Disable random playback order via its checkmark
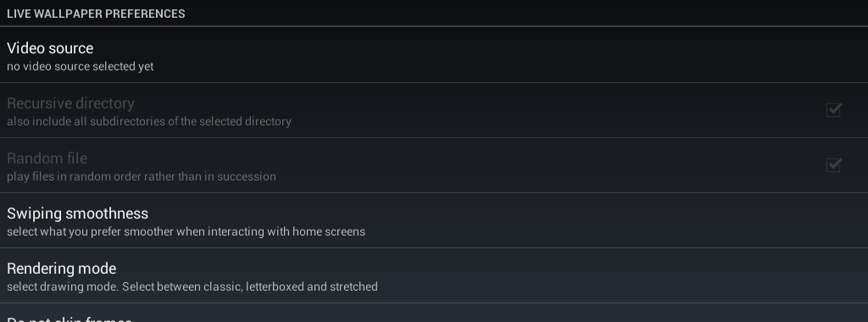The width and height of the screenshot is (868, 322). (x=834, y=165)
